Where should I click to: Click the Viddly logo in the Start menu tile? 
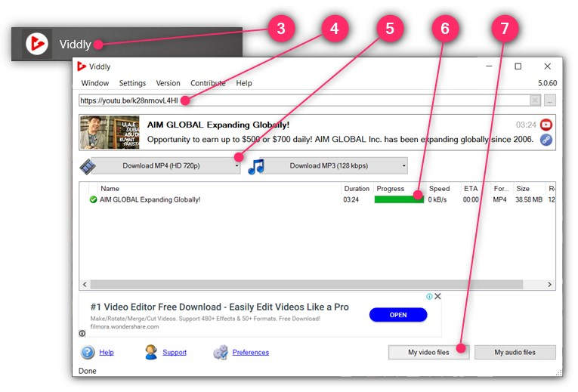pos(37,44)
